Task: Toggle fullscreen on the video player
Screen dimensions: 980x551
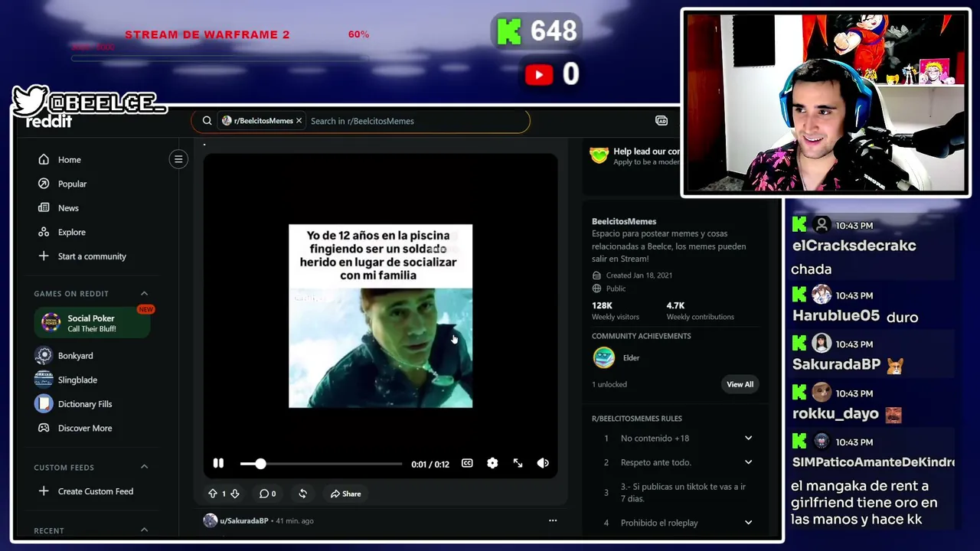Action: click(x=518, y=463)
